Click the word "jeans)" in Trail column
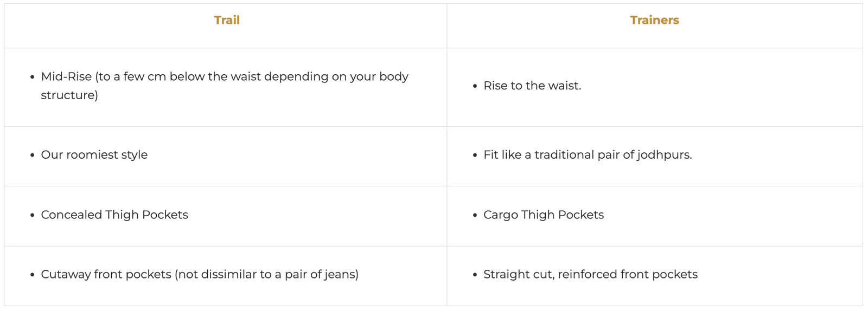This screenshot has height=311, width=868. [x=341, y=275]
